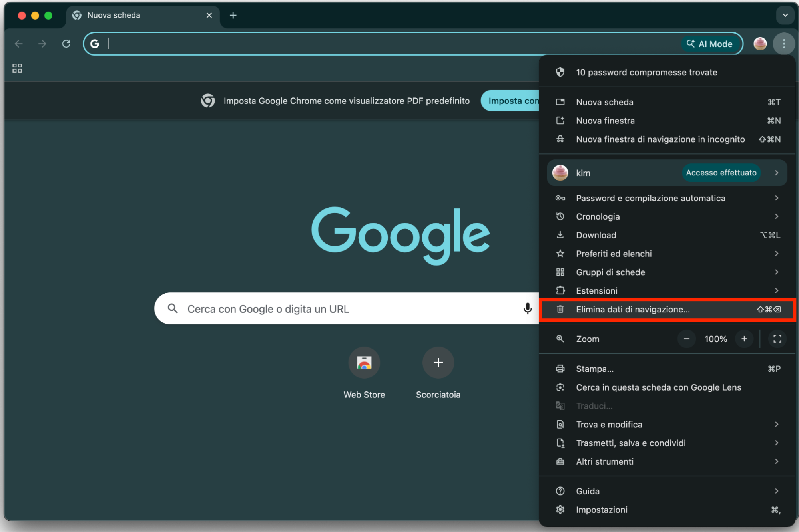Click the browser back arrow
The width and height of the screenshot is (799, 532).
click(19, 44)
